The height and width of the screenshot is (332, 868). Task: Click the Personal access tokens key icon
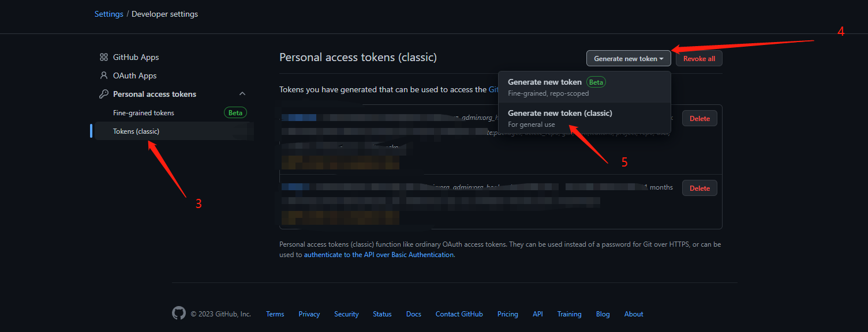pyautogui.click(x=104, y=94)
